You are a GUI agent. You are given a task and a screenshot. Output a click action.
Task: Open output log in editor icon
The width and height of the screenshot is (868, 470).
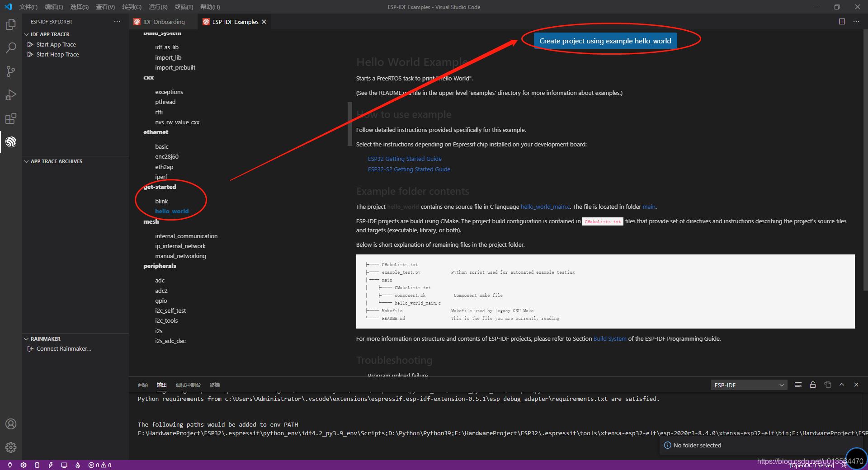[827, 385]
